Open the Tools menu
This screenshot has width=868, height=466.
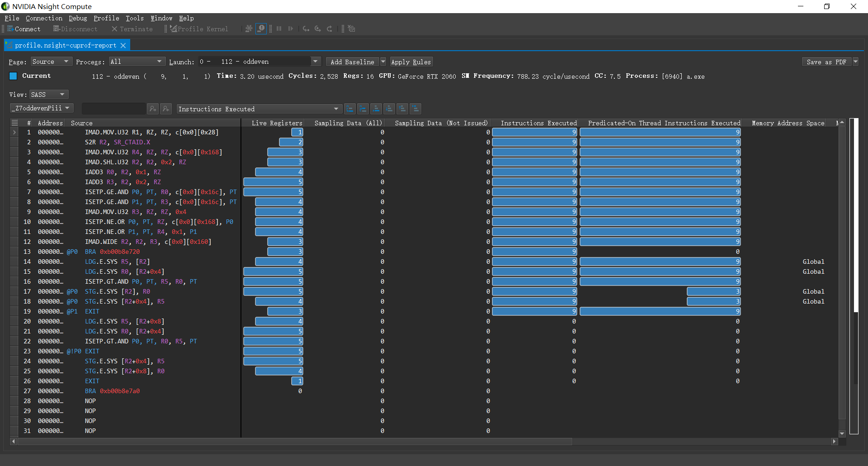[135, 18]
